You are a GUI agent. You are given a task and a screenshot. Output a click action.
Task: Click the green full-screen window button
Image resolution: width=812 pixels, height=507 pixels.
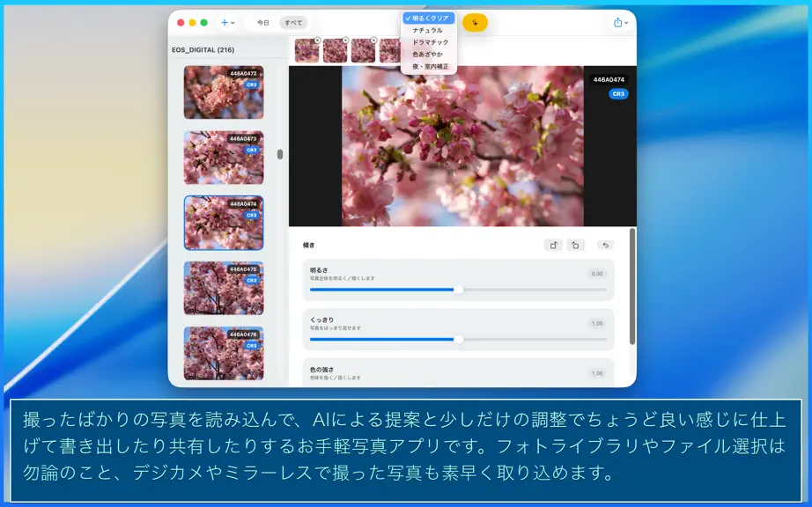click(x=204, y=23)
